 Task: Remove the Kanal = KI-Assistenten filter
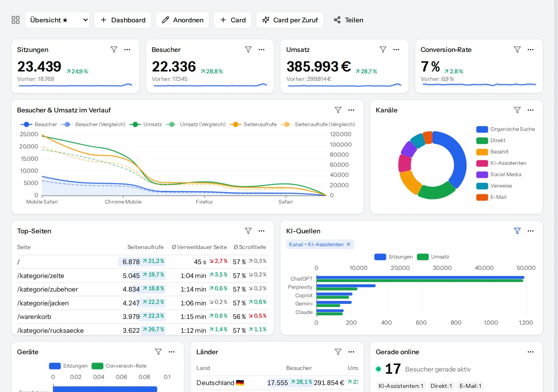(348, 244)
